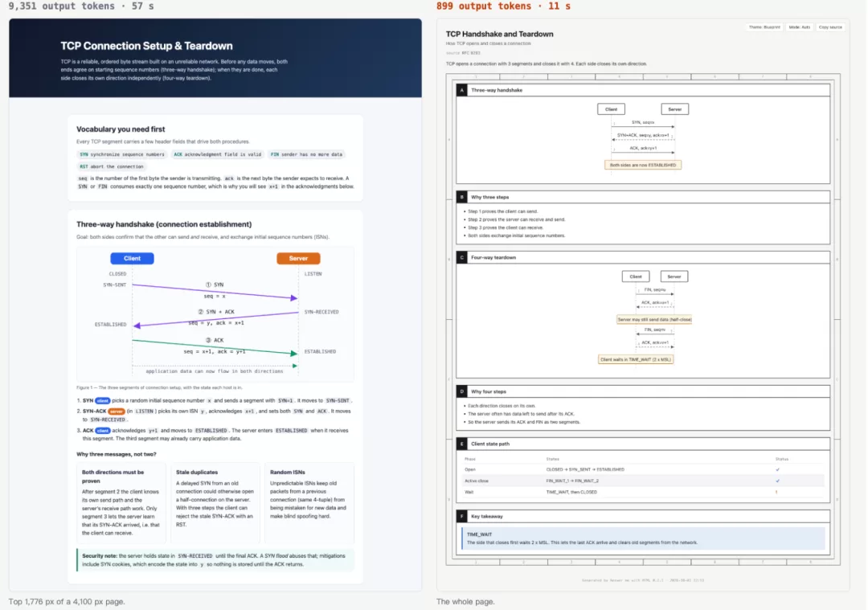Click the "Client state path" section header

(x=643, y=444)
